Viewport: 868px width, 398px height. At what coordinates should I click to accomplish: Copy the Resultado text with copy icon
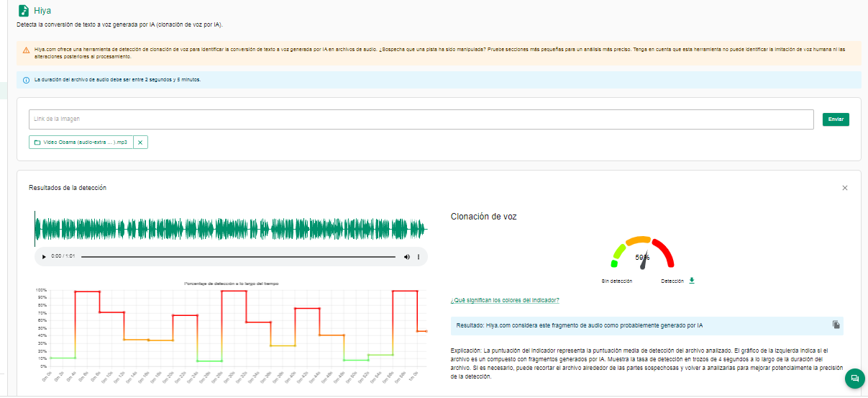click(836, 325)
